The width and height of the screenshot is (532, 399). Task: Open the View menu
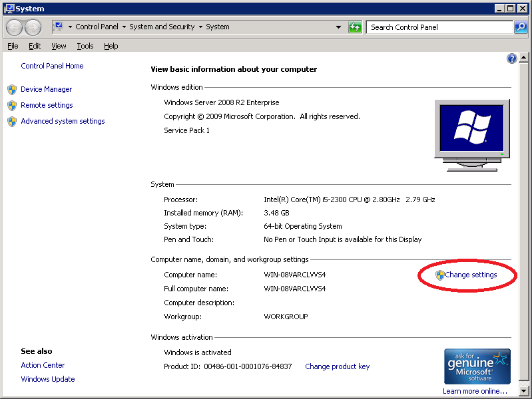[x=59, y=46]
